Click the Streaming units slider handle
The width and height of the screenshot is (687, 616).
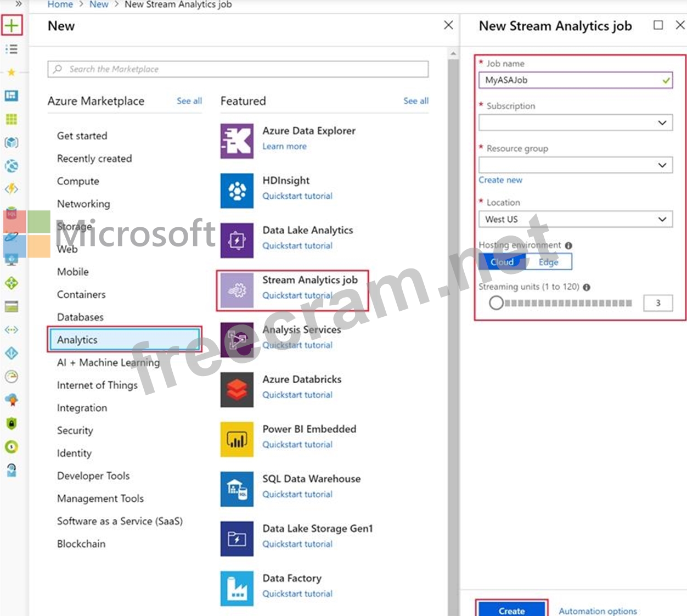pyautogui.click(x=496, y=303)
